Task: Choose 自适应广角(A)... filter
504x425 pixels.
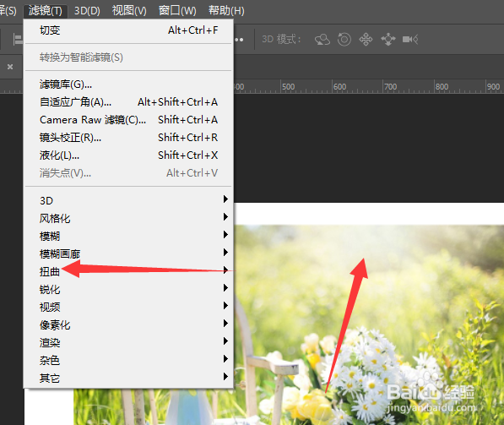Action: click(x=128, y=102)
